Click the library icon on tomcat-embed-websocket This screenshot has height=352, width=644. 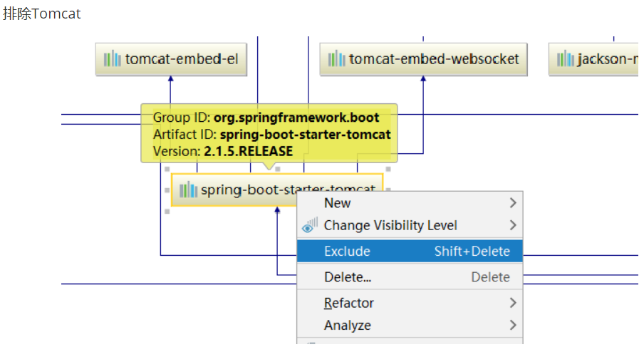pos(336,59)
